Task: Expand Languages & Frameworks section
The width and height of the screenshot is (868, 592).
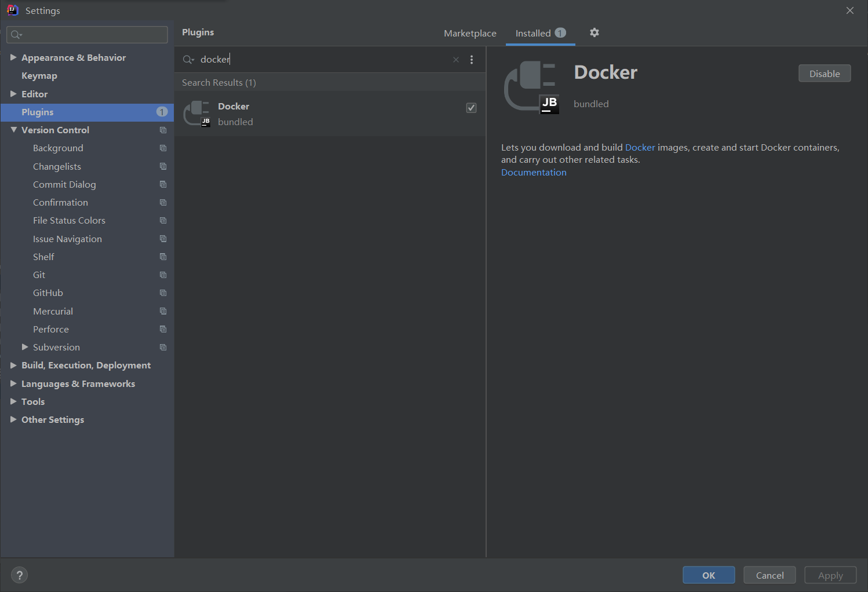Action: coord(13,383)
